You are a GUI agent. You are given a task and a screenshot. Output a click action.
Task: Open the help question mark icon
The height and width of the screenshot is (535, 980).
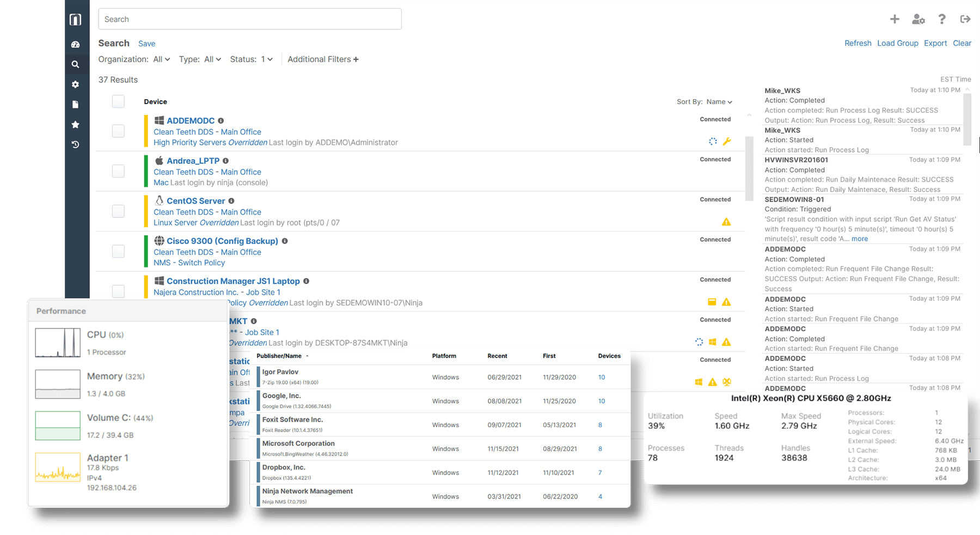click(x=942, y=19)
